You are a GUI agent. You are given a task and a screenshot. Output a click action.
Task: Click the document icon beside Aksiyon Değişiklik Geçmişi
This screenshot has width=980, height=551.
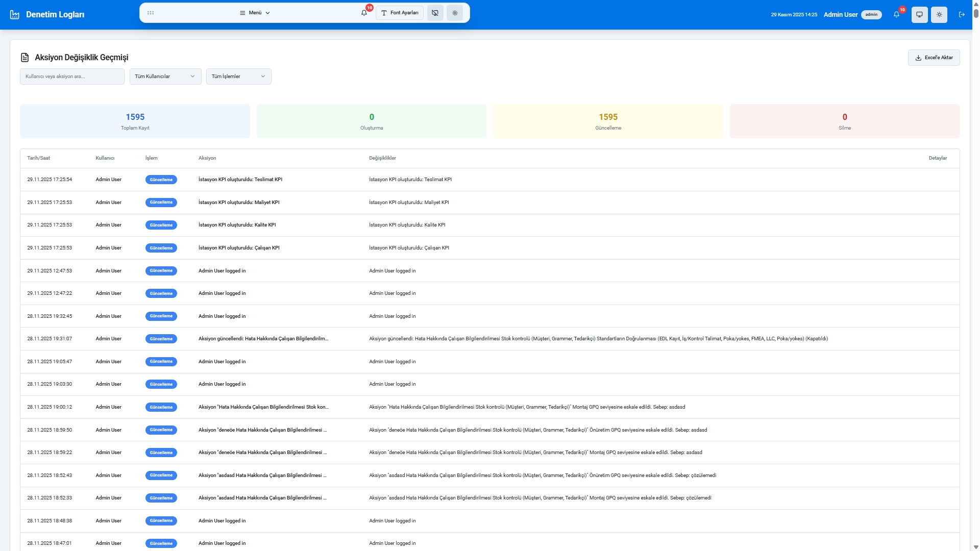coord(24,58)
